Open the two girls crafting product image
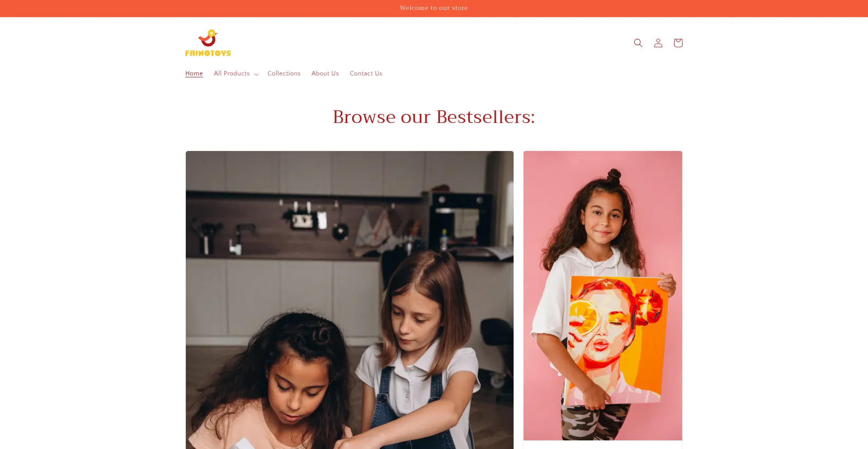 tap(349, 300)
